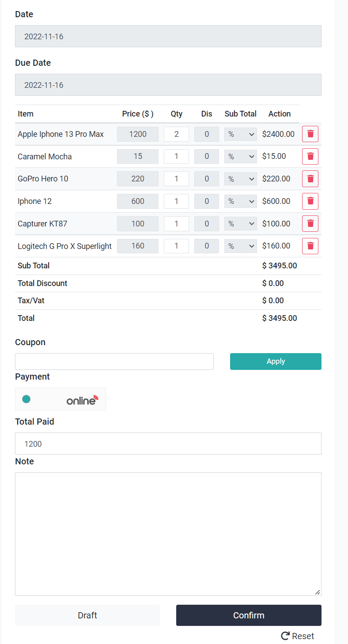Delete the Iphone 12 line item
Viewport: 348px width, 644px height.
[x=310, y=201]
